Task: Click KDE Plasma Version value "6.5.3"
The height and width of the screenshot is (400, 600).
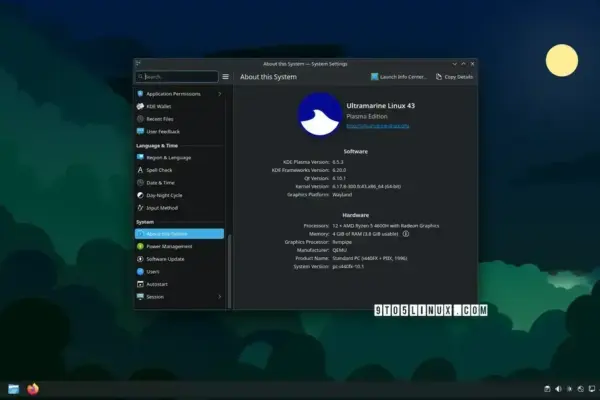Action: tap(338, 162)
